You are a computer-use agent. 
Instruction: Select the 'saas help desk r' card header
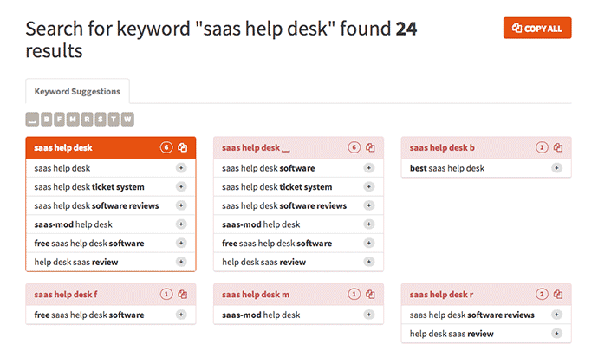(486, 294)
